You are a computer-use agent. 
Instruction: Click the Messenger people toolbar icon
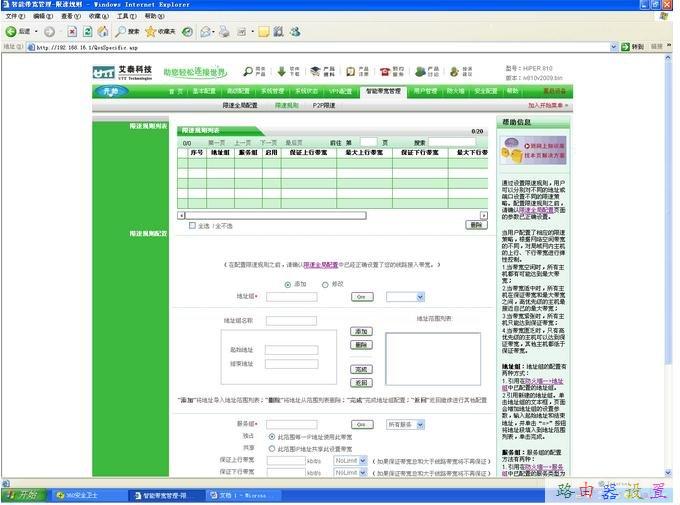[295, 31]
